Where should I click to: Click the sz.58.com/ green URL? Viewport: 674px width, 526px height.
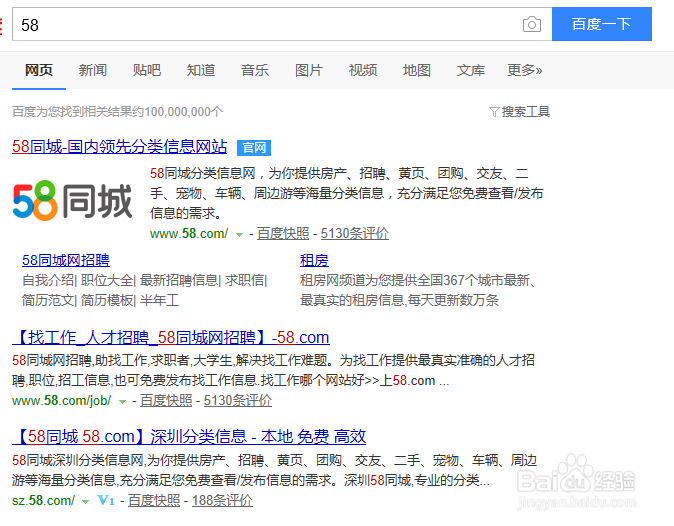(x=43, y=500)
